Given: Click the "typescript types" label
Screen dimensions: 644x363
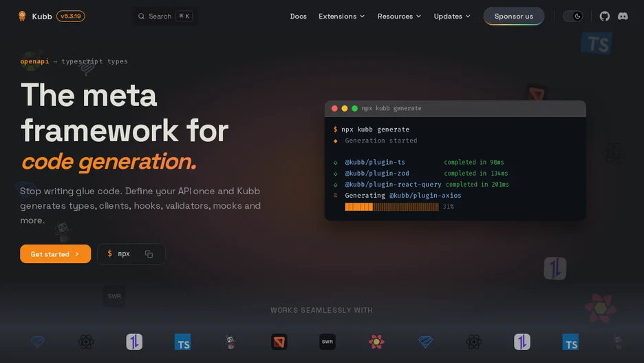Looking at the screenshot, I should 95,61.
